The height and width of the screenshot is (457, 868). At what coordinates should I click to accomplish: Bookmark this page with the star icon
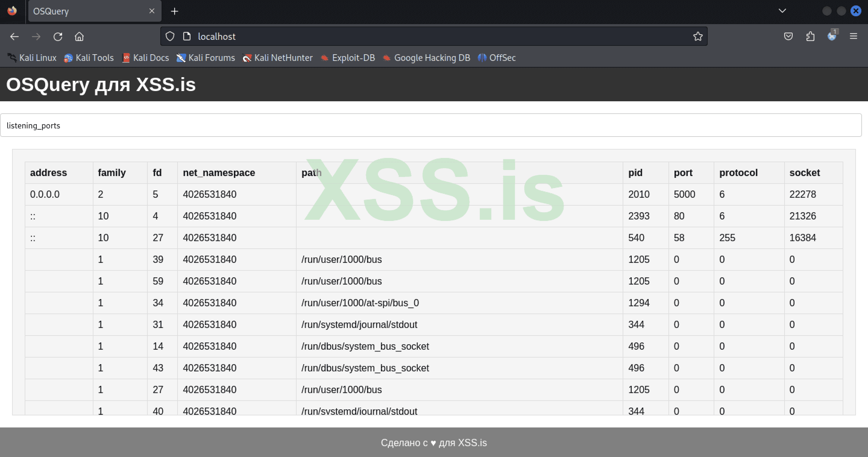698,36
